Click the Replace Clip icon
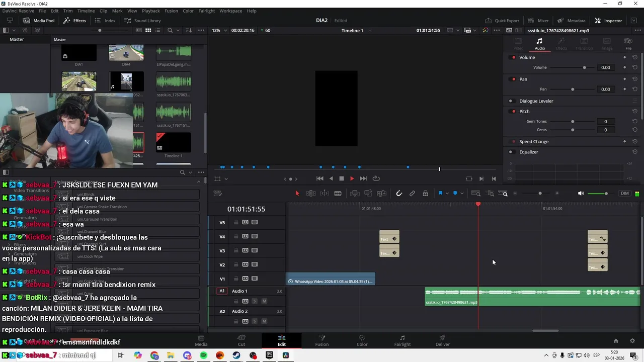Screen dimensions: 644x362 381,194
